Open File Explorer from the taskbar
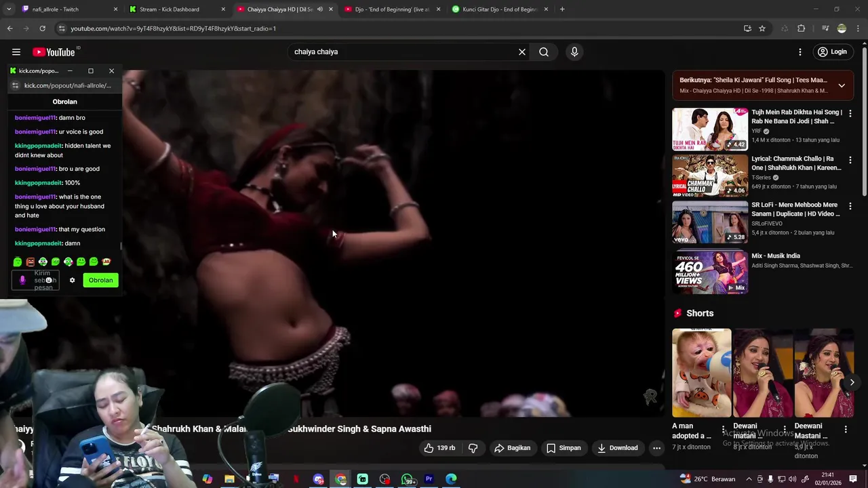868x488 pixels. pos(229,479)
